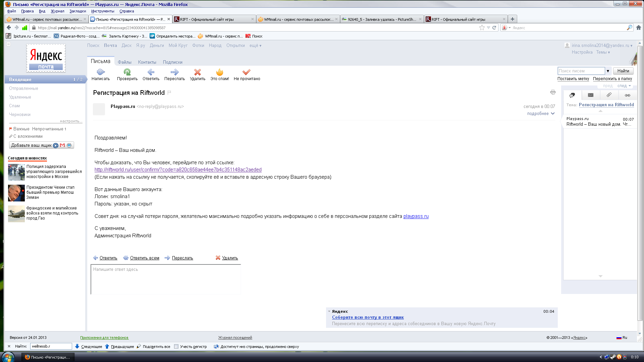The image size is (644, 362).
Task: Open the account dropdown irina.smolina2014@yandex.ru
Action: [x=602, y=45]
